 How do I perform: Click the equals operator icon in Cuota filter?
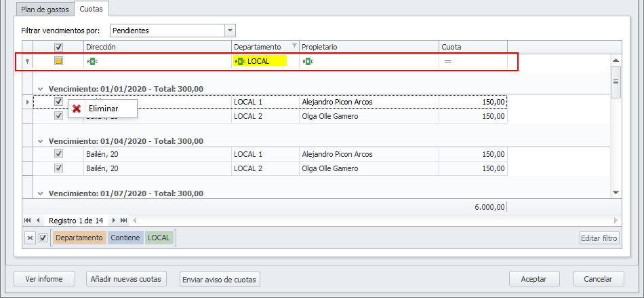click(447, 62)
